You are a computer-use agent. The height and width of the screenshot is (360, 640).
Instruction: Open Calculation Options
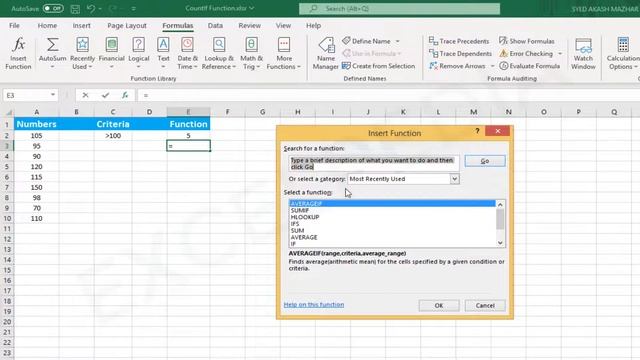pyautogui.click(x=623, y=53)
